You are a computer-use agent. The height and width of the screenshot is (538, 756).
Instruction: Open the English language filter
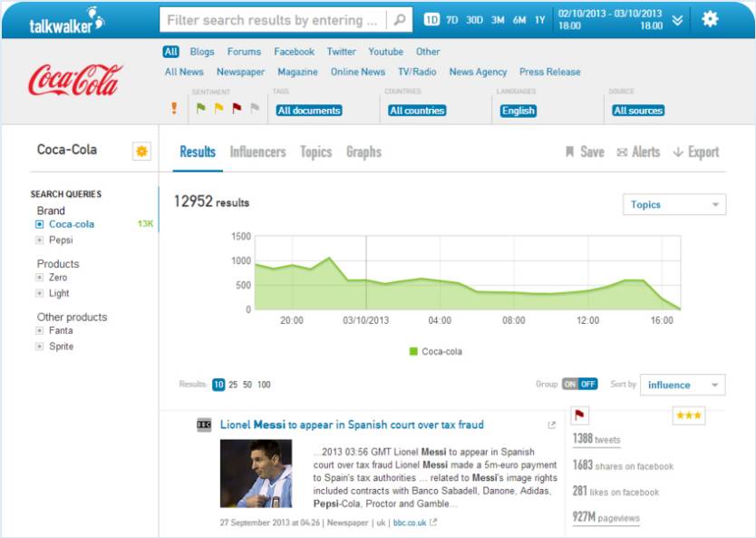coord(519,111)
